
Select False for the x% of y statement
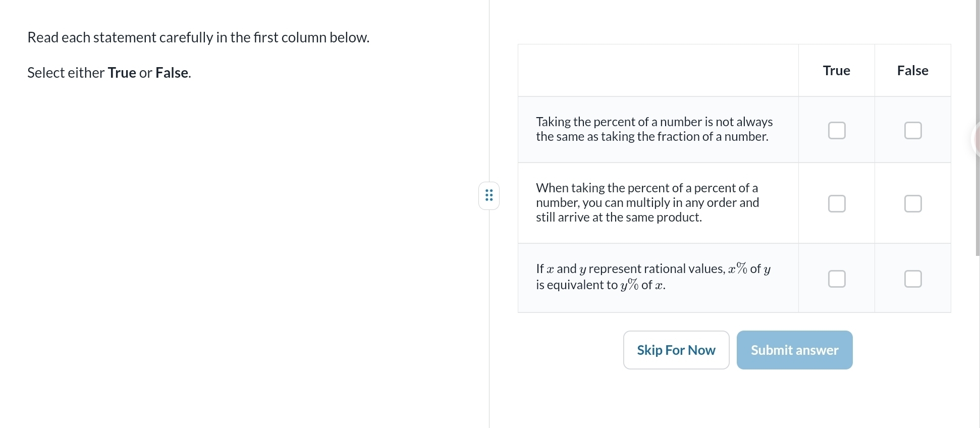click(912, 279)
